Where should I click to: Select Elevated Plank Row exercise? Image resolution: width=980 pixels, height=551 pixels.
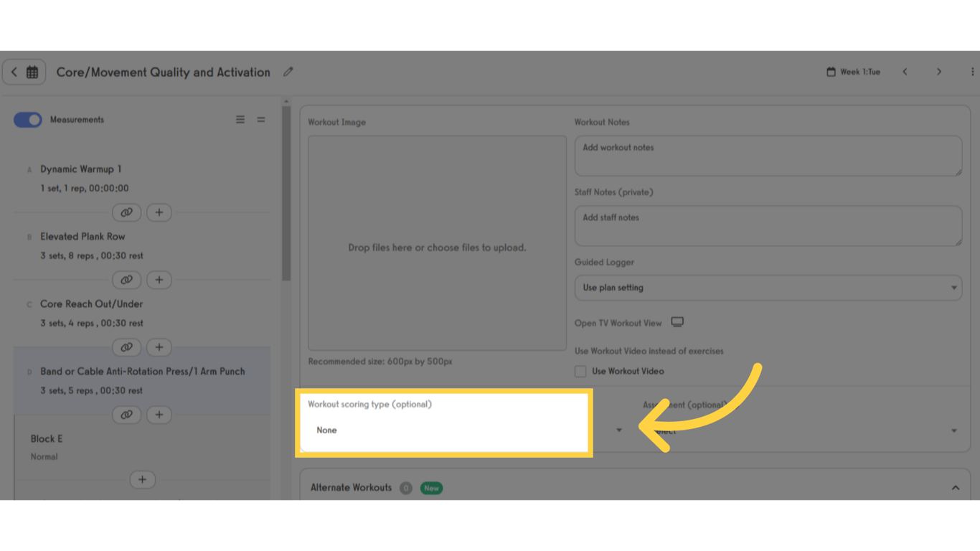83,237
